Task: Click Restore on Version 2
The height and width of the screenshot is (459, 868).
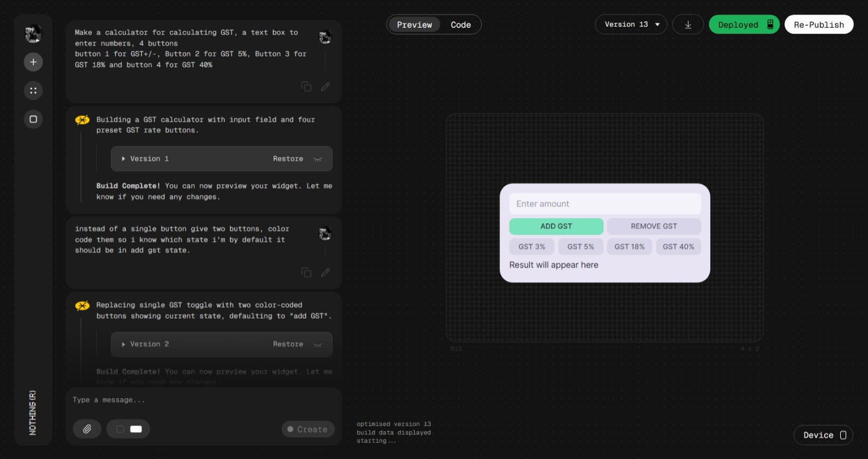Action: pyautogui.click(x=288, y=344)
